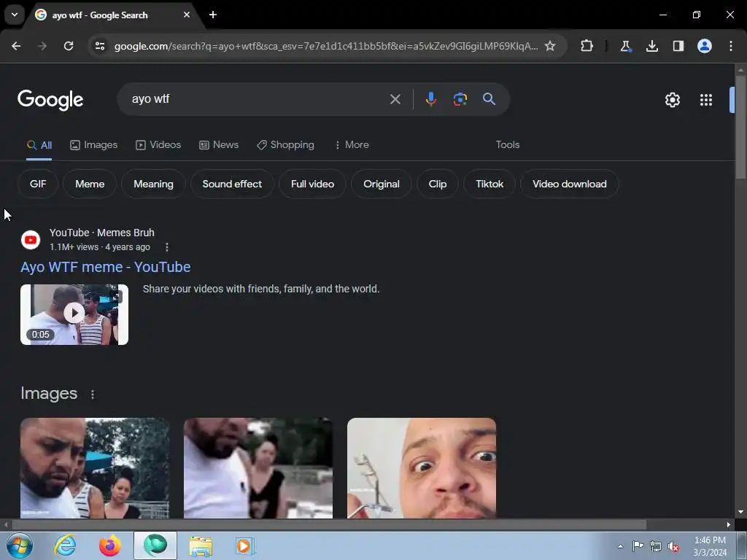Start voice search with microphone
The height and width of the screenshot is (560, 747).
pos(430,99)
